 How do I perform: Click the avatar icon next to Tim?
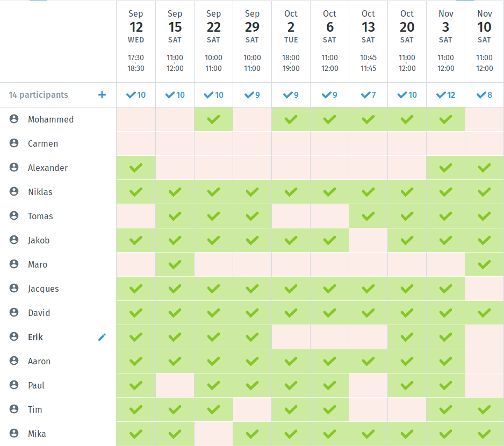(x=14, y=409)
